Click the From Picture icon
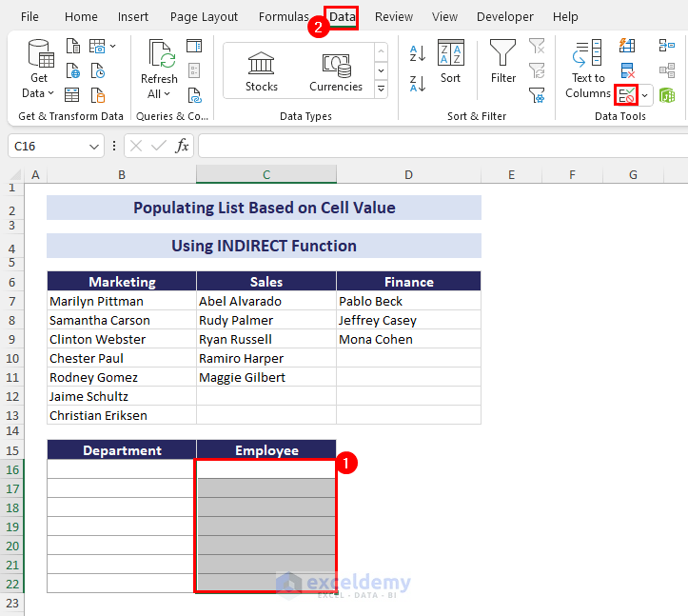 (97, 46)
